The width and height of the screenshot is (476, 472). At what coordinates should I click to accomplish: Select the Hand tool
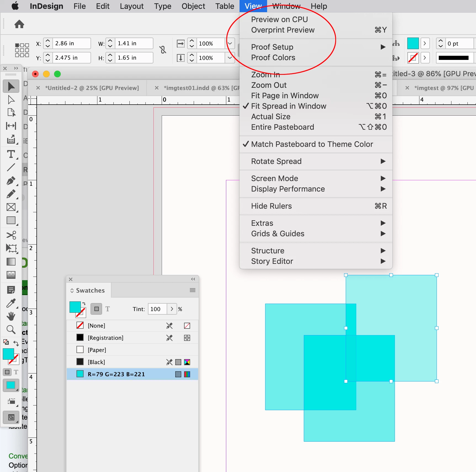[11, 316]
